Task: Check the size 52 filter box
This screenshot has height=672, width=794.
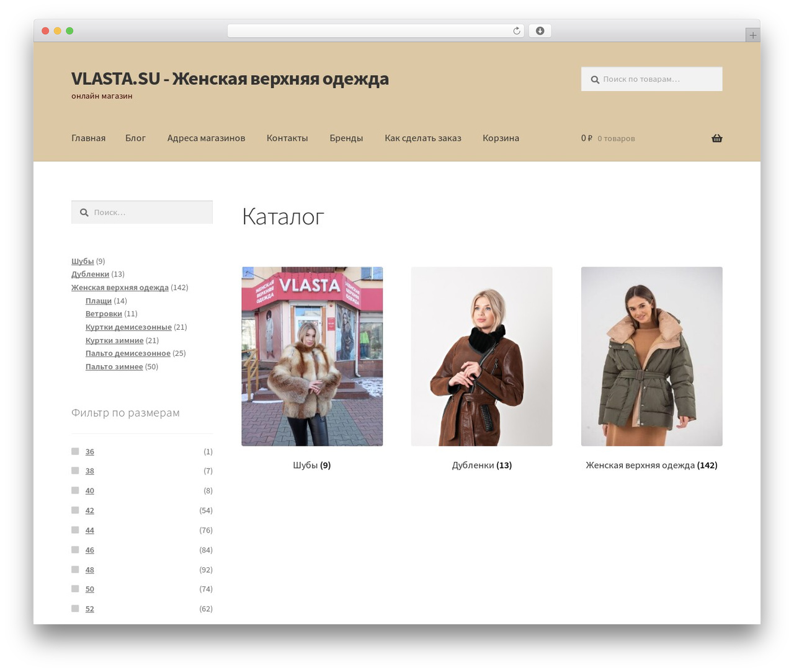Action: [75, 609]
